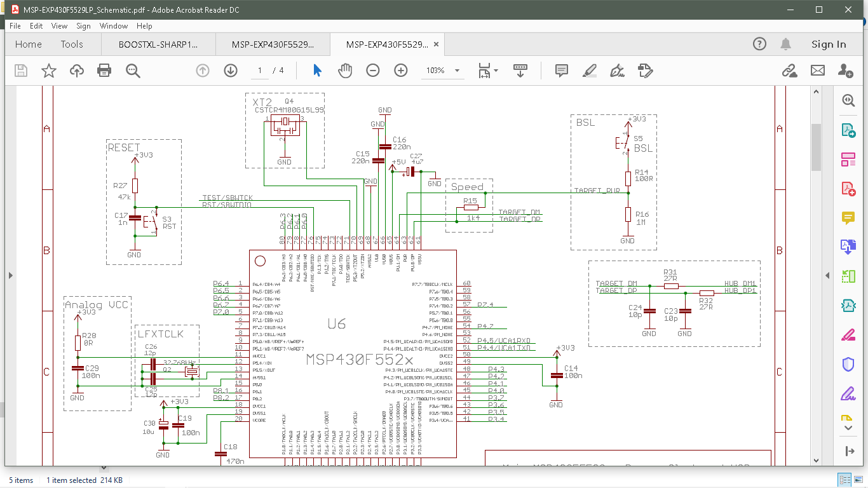Bookmark file with the star icon

coord(49,71)
